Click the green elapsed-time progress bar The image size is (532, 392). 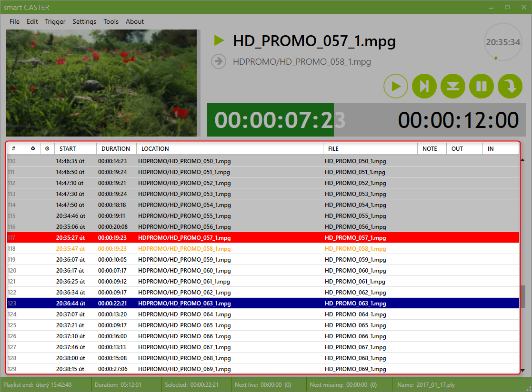(271, 119)
